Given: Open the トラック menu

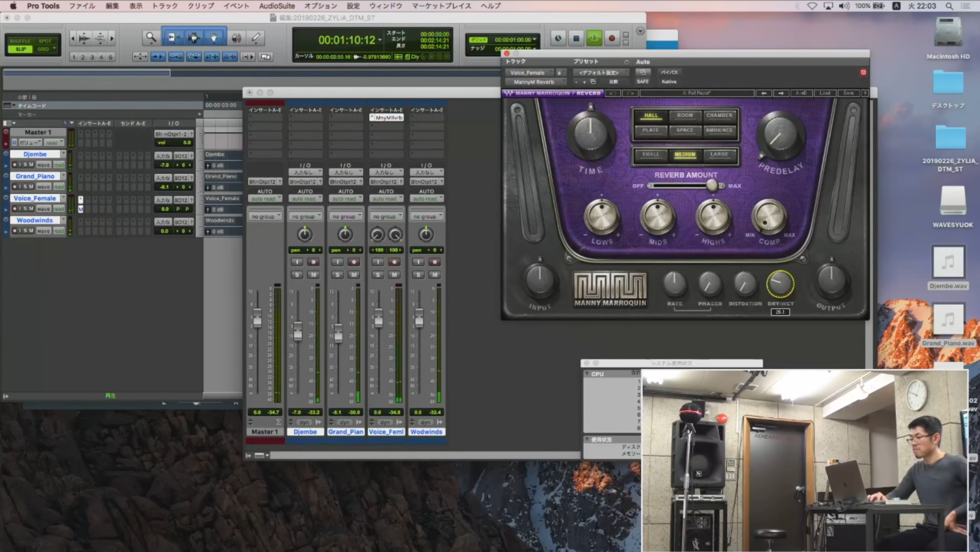Looking at the screenshot, I should click(x=165, y=6).
